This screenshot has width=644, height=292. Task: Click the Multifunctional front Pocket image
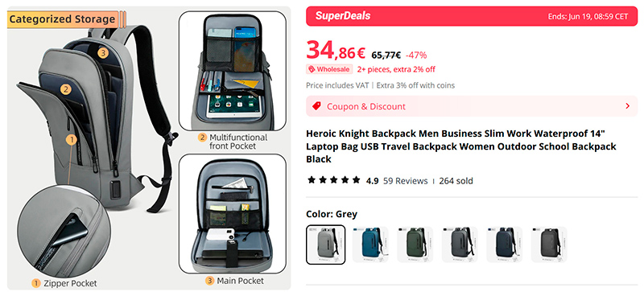tap(233, 71)
